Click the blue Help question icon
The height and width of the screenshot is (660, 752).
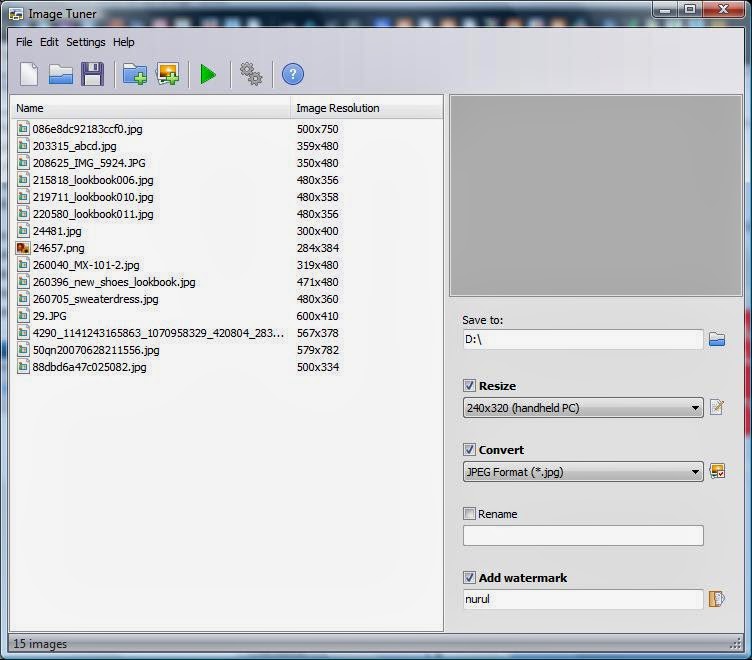click(293, 74)
